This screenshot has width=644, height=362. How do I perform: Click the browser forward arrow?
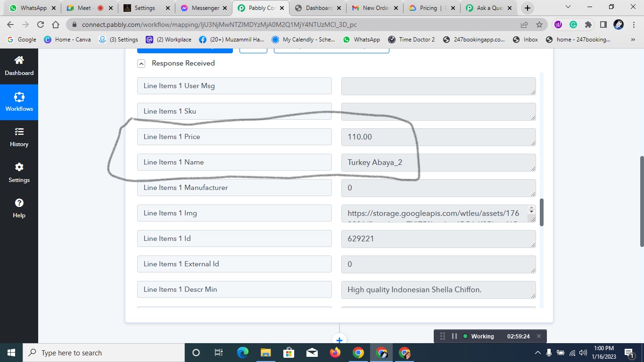point(25,25)
